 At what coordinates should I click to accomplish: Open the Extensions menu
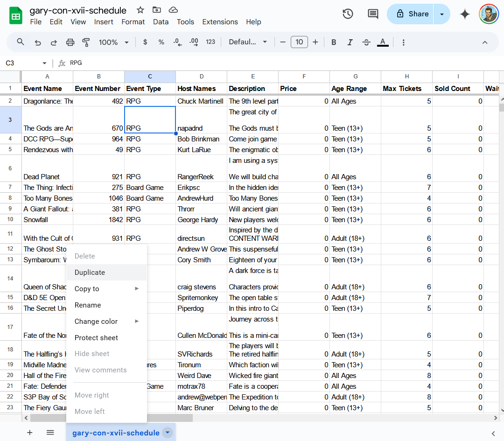point(220,22)
